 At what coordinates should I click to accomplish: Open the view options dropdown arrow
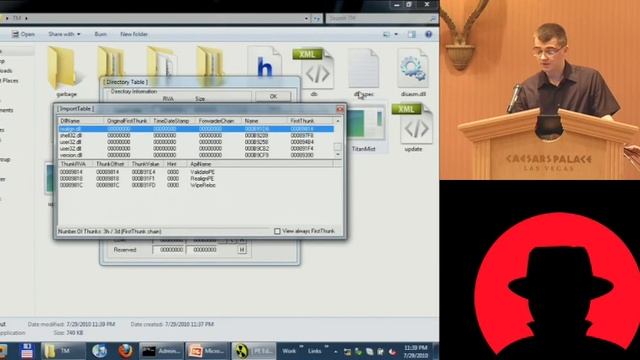(x=396, y=35)
